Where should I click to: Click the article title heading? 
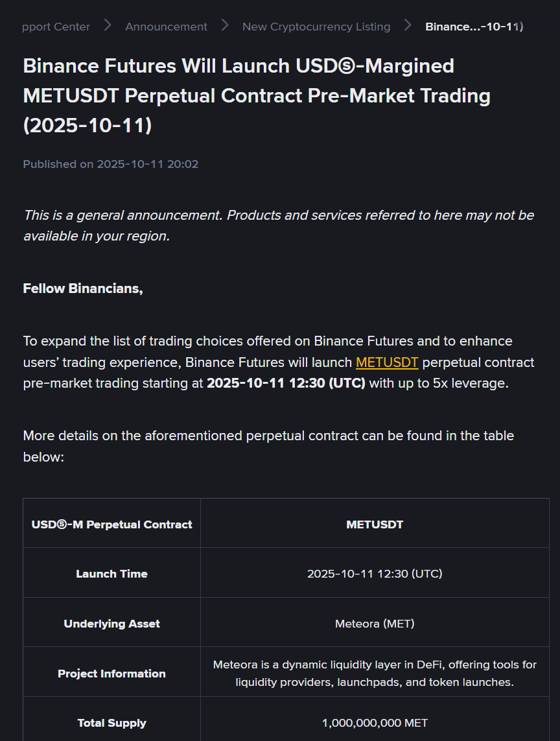point(257,95)
